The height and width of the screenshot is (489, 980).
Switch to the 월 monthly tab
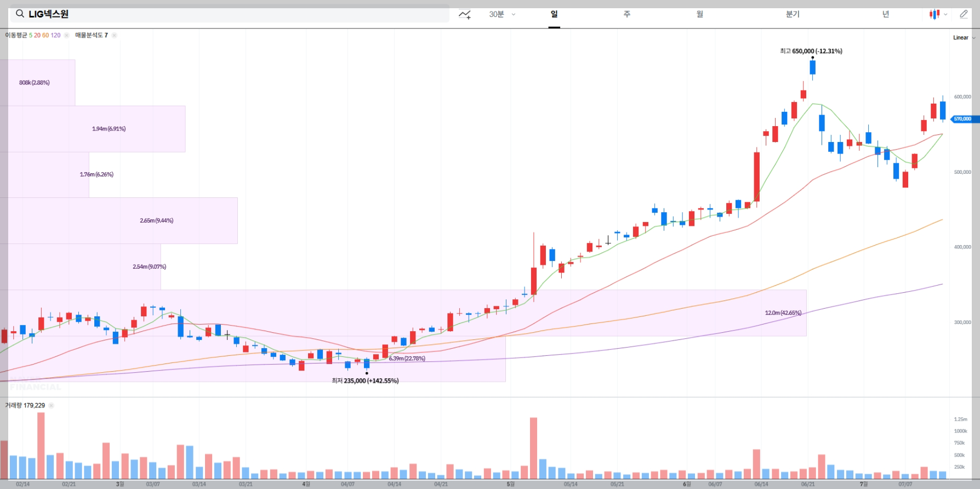tap(700, 14)
